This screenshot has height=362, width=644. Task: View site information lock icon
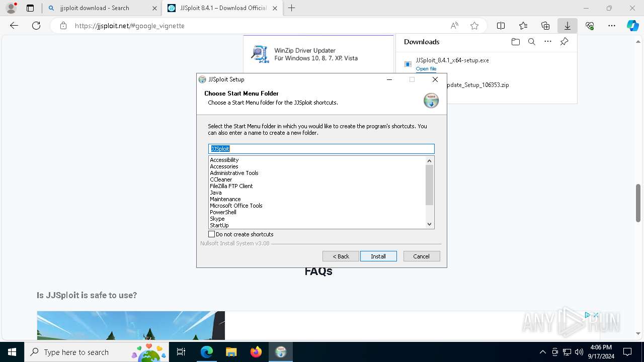point(63,26)
